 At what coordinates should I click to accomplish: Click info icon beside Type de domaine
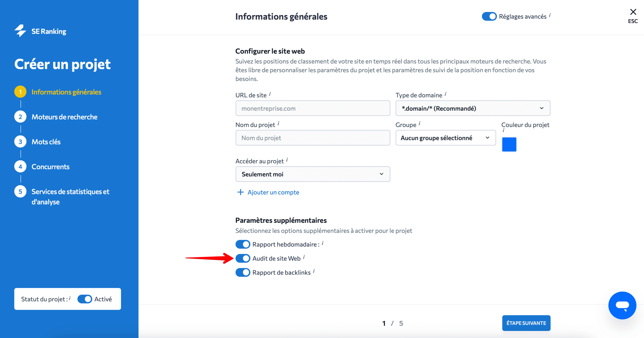(x=446, y=94)
